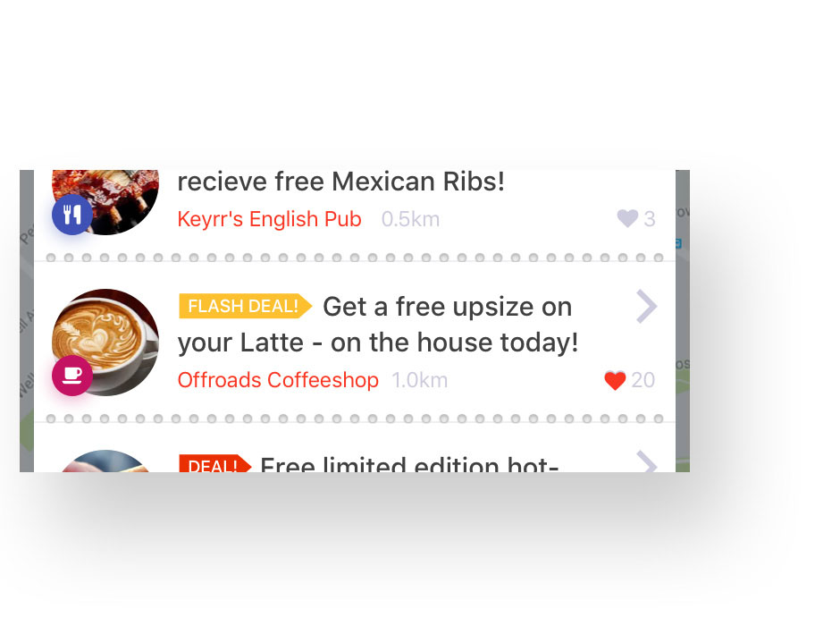Viewport: 840px width, 626px height.
Task: Open latte deal using the right chevron
Action: click(x=647, y=307)
